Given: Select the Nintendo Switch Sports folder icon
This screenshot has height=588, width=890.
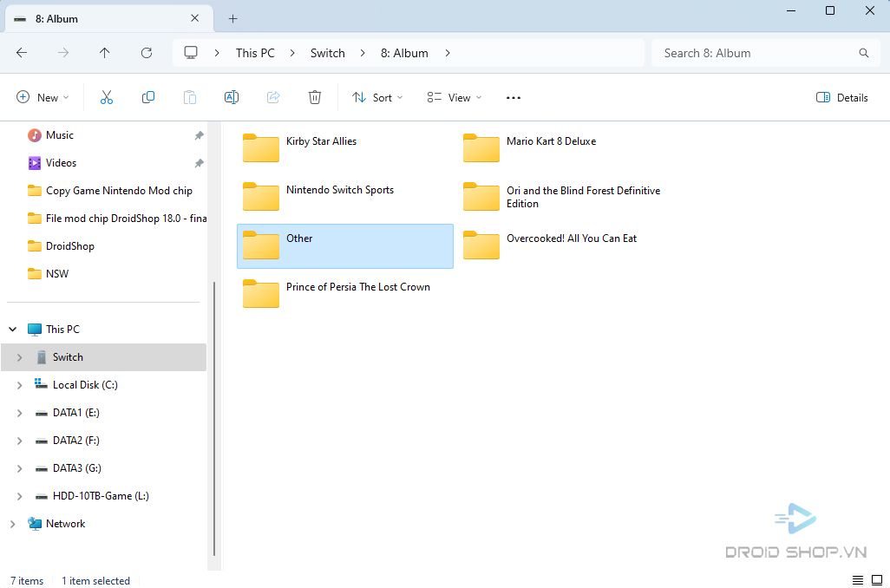Looking at the screenshot, I should coord(260,196).
